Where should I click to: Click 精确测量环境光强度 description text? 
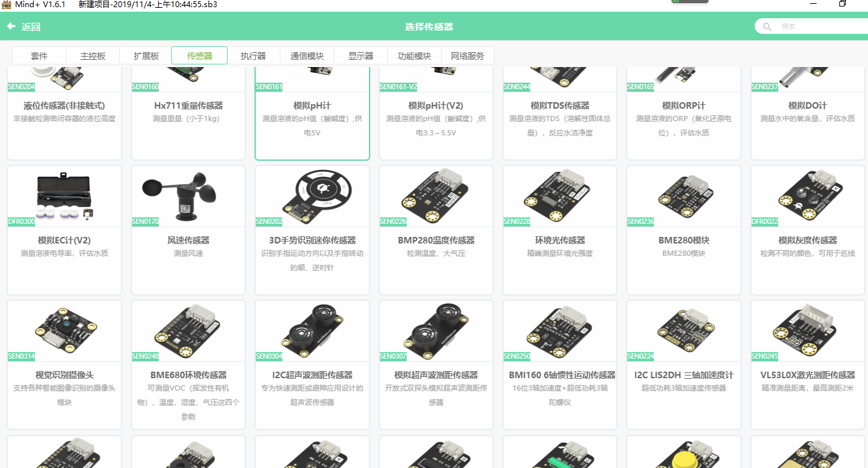tap(560, 253)
